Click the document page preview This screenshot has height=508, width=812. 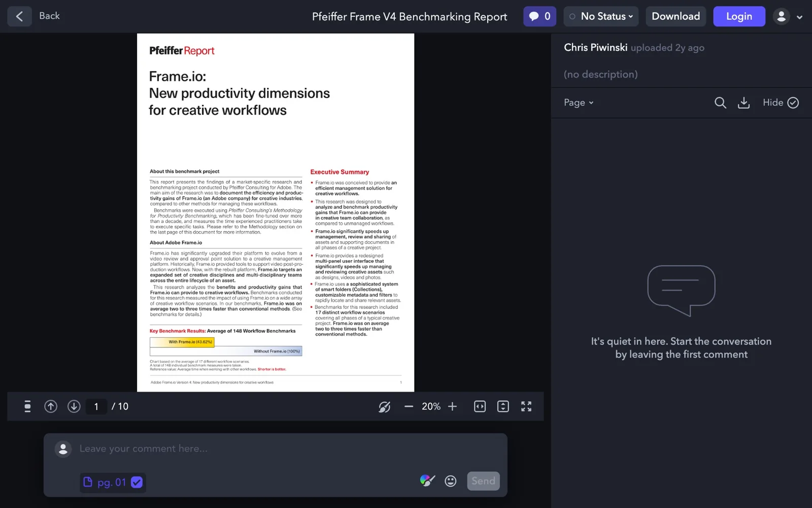(x=276, y=212)
